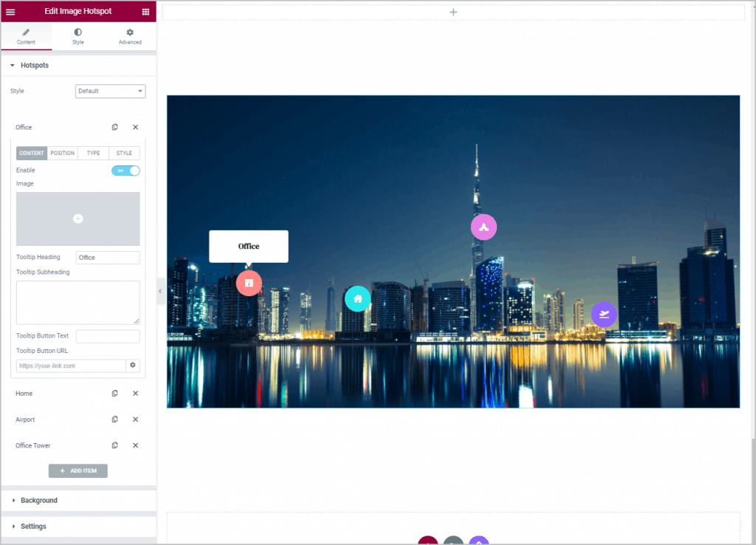The image size is (756, 545).
Task: Expand the Background section
Action: [x=38, y=500]
